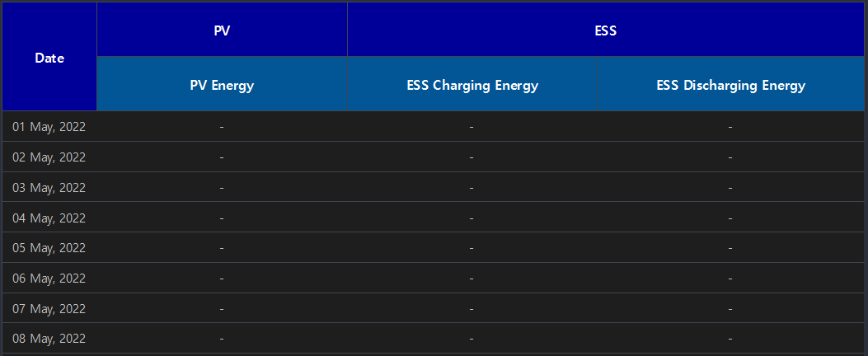Click the ESS Charging Energy column header
Viewport: 868px width, 356px height.
pos(472,84)
